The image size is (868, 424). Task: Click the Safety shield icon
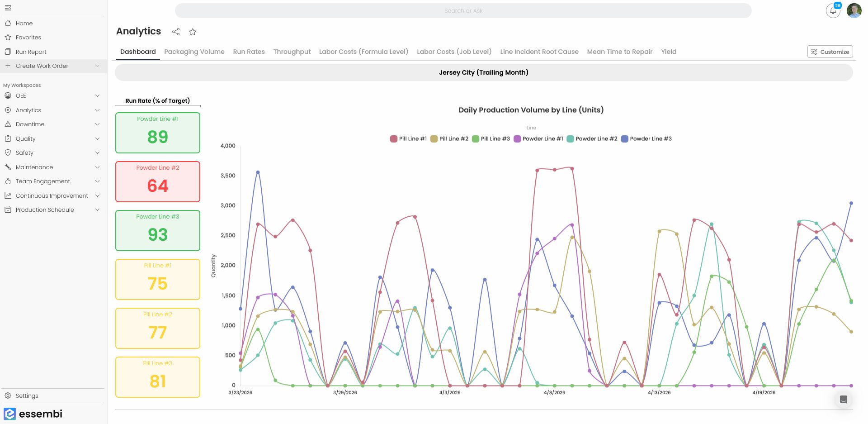pyautogui.click(x=8, y=152)
